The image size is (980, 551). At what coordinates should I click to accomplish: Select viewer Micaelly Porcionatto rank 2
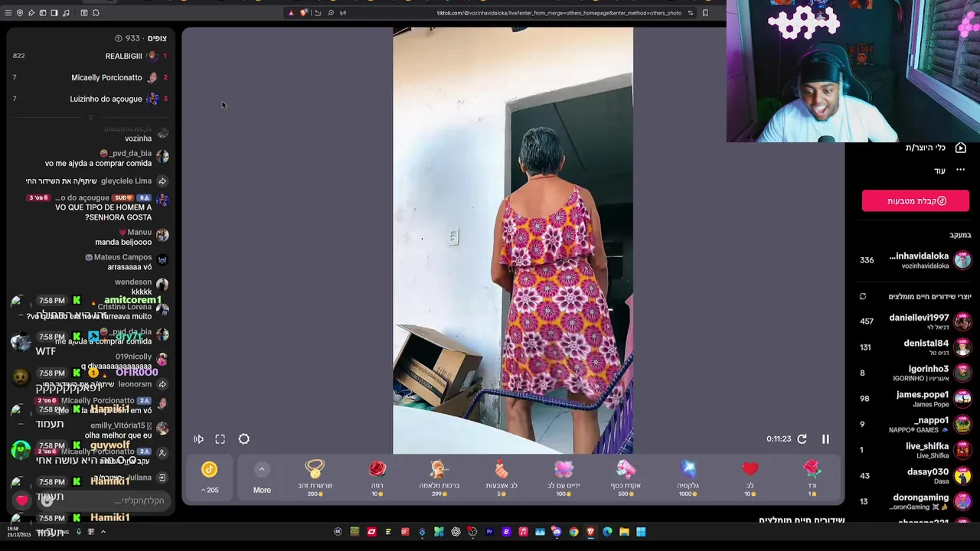[90, 77]
